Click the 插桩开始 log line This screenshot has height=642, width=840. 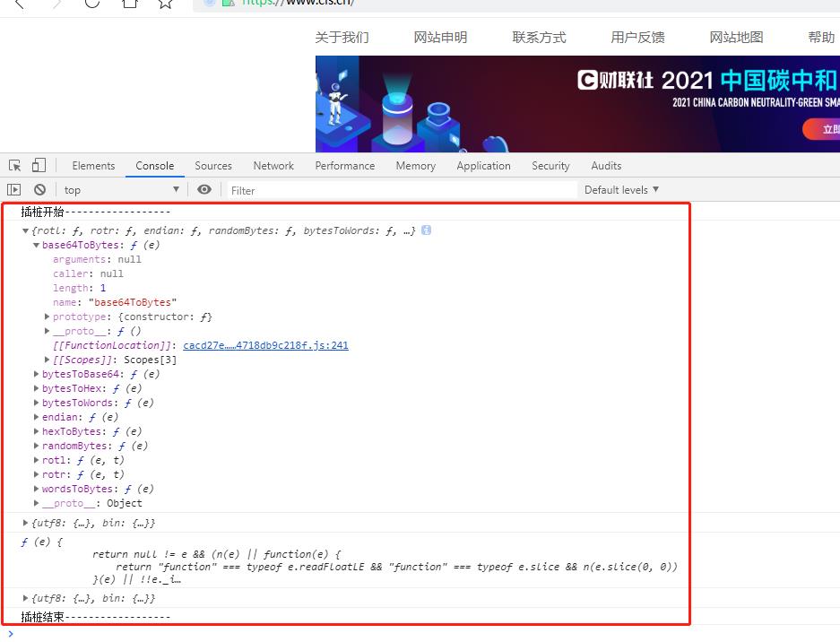click(95, 212)
